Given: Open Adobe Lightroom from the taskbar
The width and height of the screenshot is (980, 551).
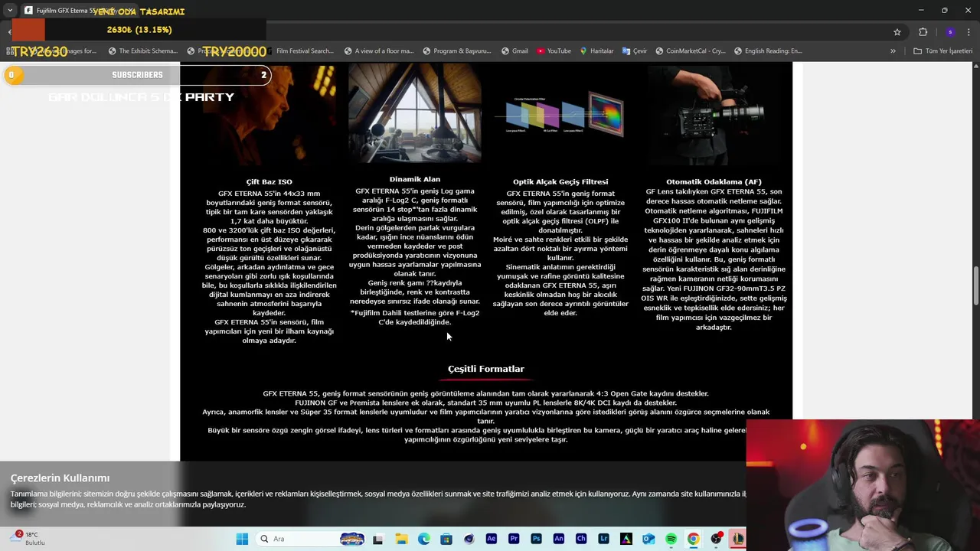Looking at the screenshot, I should coord(603,539).
